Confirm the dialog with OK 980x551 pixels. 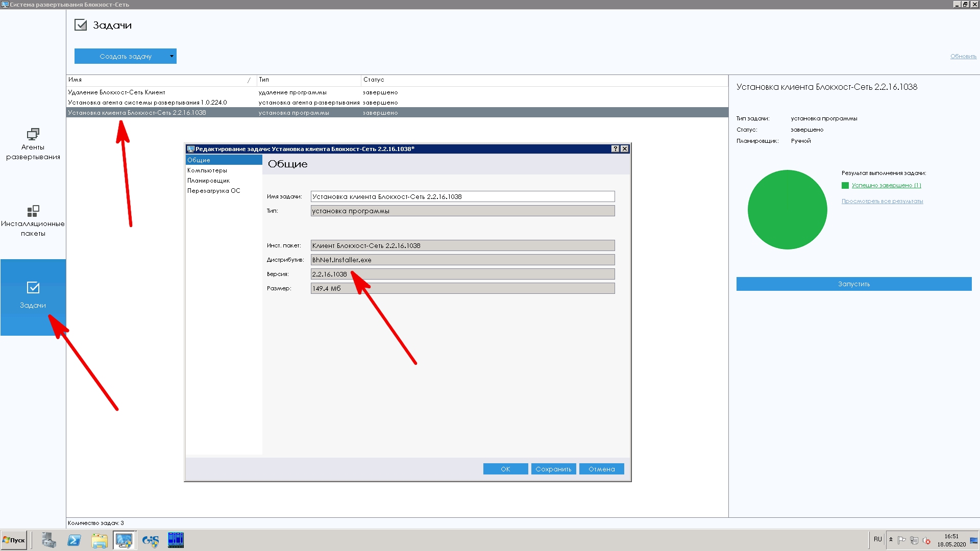pyautogui.click(x=505, y=469)
